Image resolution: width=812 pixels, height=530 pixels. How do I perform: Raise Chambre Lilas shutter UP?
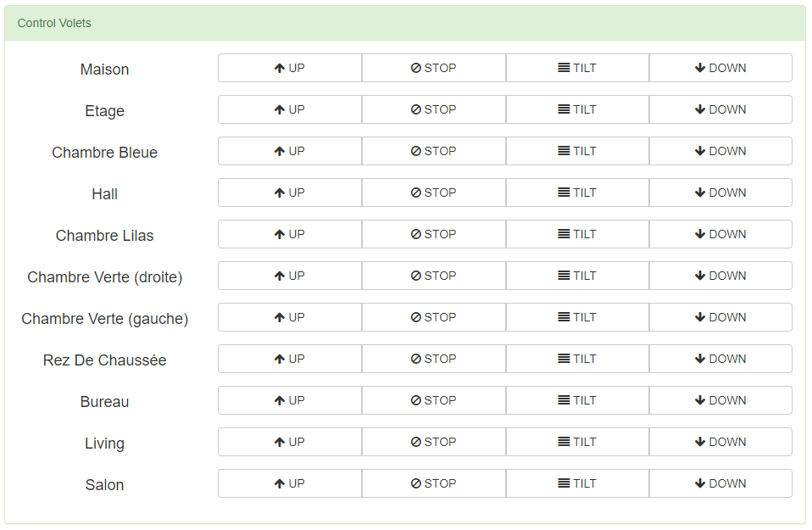(289, 234)
